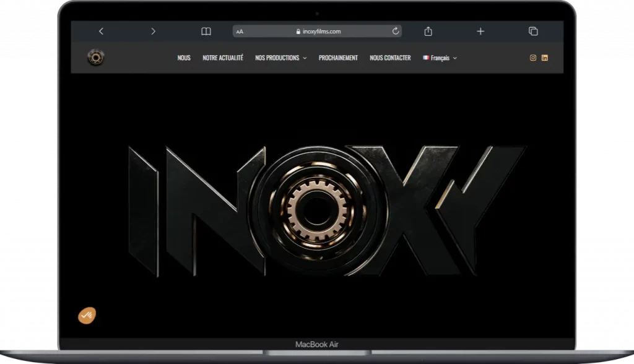This screenshot has height=364, width=634.
Task: Click the INOXY gear logo in the header
Action: point(96,58)
